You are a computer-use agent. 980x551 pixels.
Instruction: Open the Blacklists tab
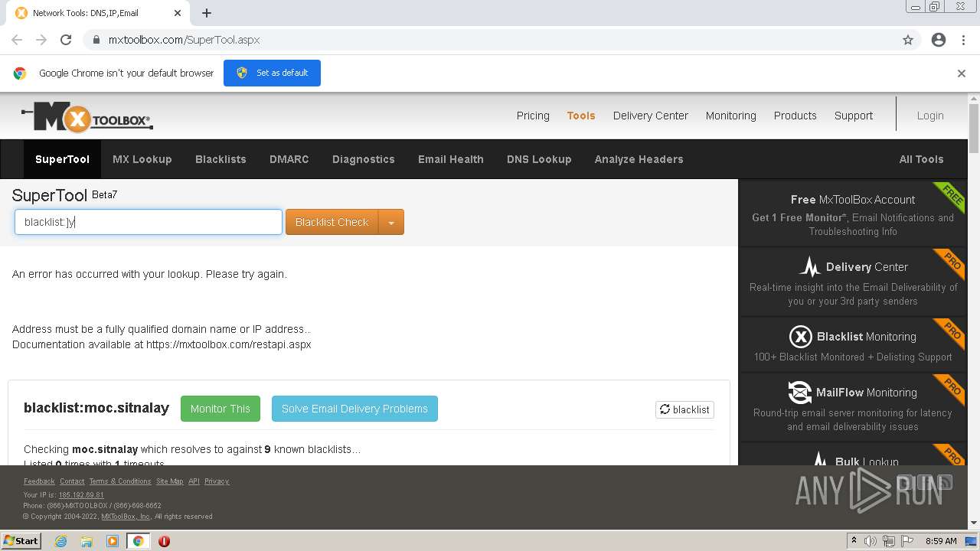point(220,159)
